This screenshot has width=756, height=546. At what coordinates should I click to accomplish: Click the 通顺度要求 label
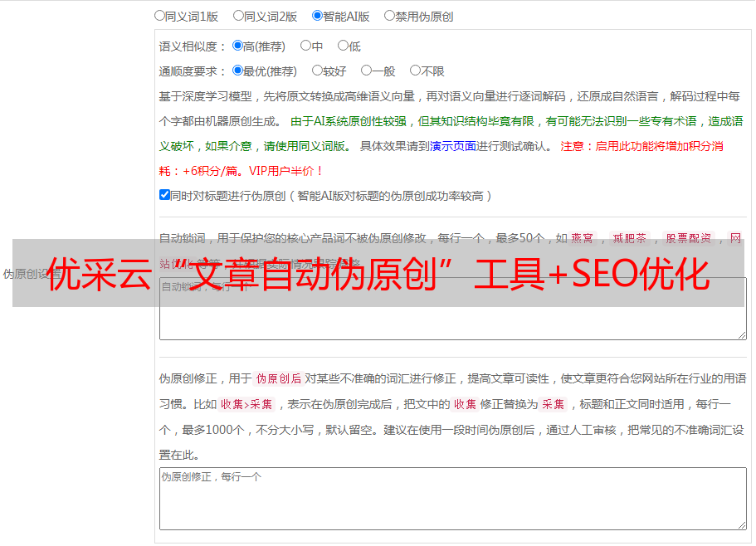tap(193, 72)
